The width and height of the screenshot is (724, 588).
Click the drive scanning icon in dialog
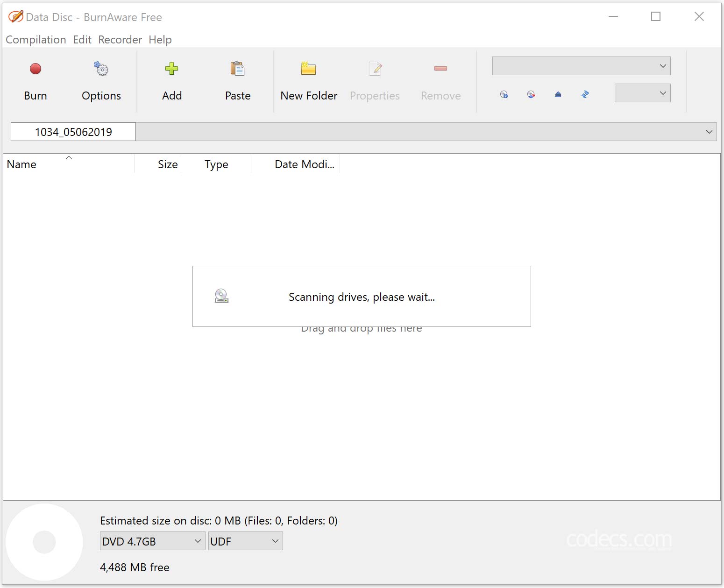221,296
